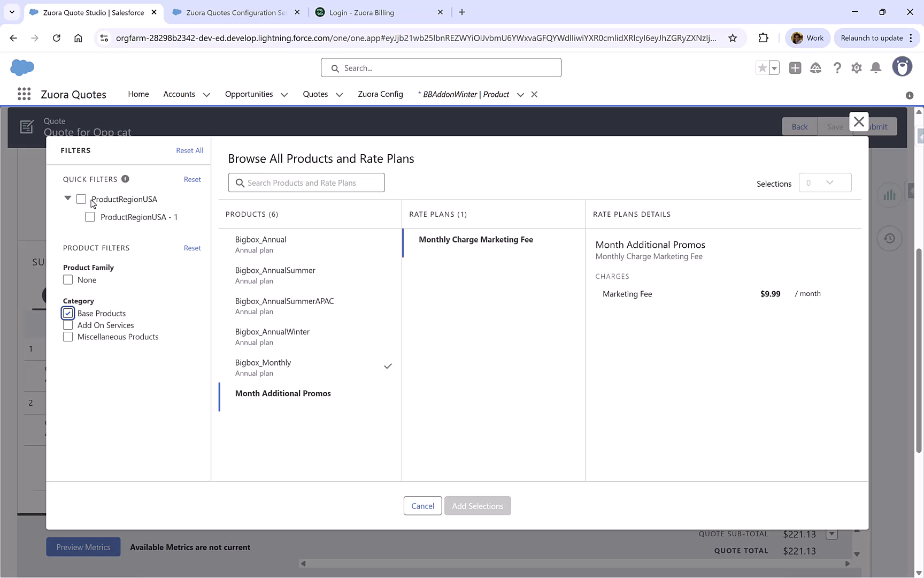Click the Search Products and Rate Plans field

[306, 182]
